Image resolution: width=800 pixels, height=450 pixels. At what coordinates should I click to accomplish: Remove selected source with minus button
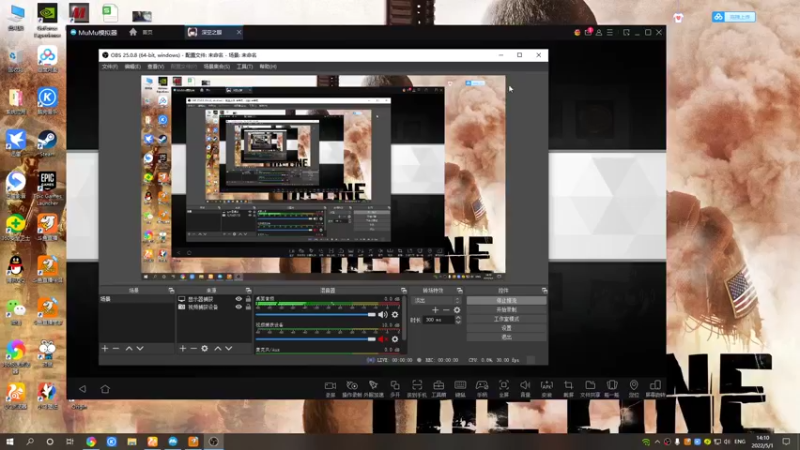click(193, 348)
